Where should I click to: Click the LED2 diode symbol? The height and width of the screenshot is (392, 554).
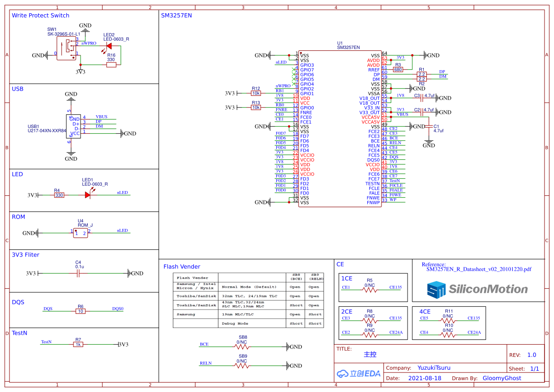[x=109, y=46]
